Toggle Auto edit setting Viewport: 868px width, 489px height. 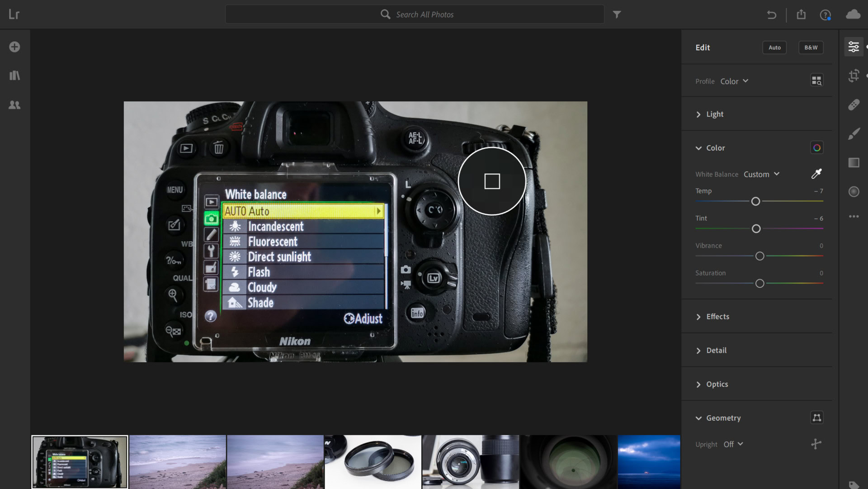[774, 47]
